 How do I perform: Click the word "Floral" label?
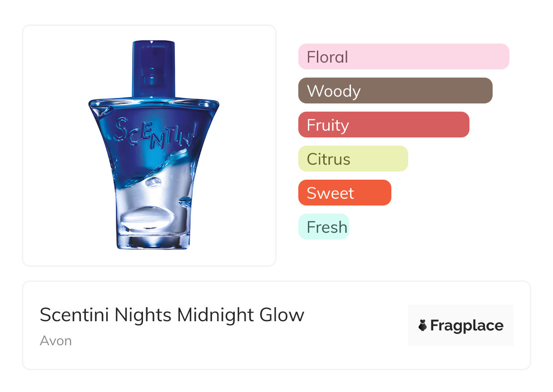coord(327,57)
